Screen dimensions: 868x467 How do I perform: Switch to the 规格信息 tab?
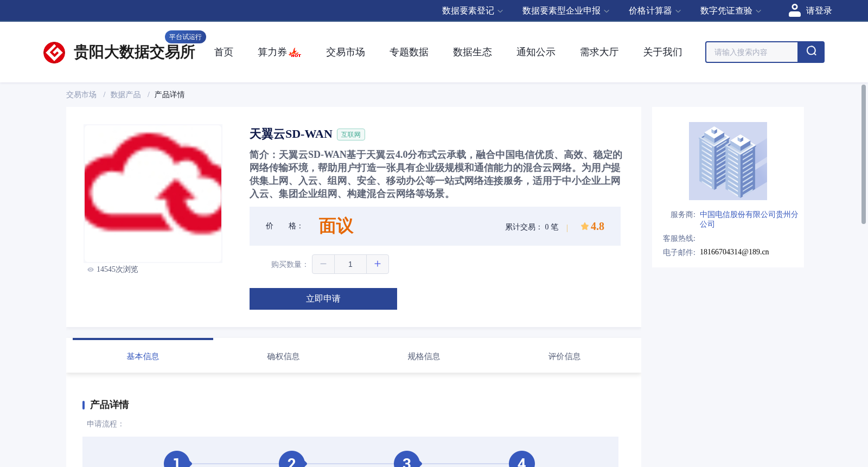424,356
